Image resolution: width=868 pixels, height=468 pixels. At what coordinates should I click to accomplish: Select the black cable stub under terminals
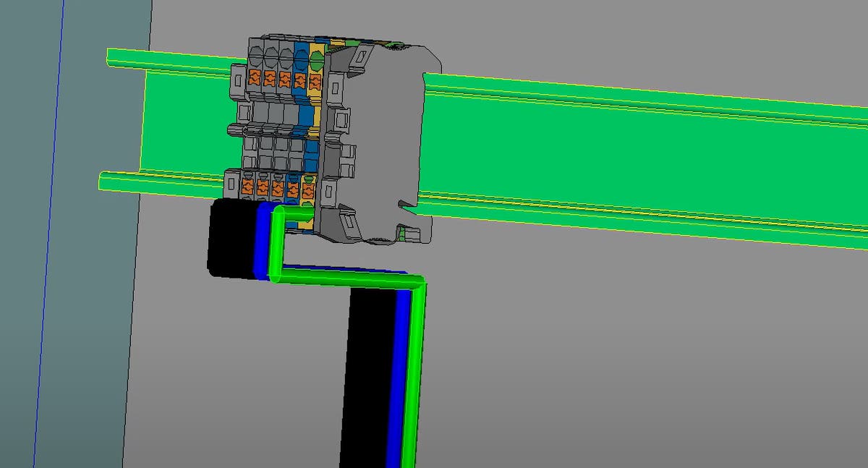230,239
